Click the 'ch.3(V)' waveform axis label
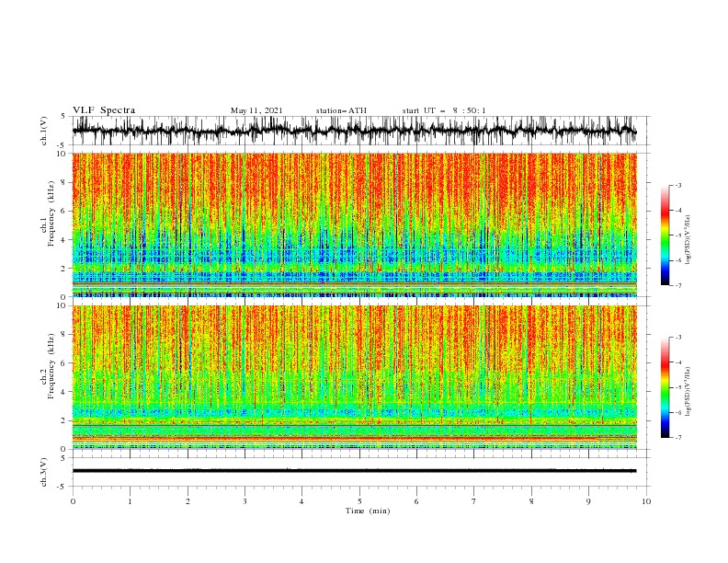Screen dimensions: 728x563 [x=44, y=472]
